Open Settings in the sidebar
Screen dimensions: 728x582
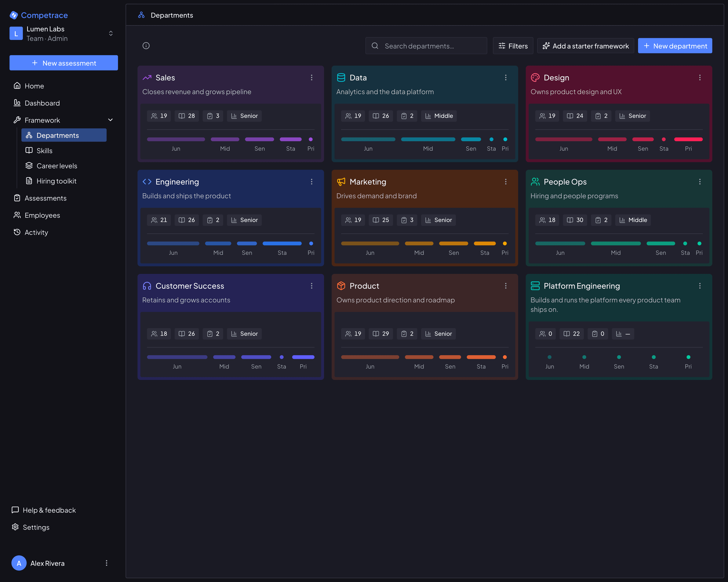pyautogui.click(x=64, y=527)
